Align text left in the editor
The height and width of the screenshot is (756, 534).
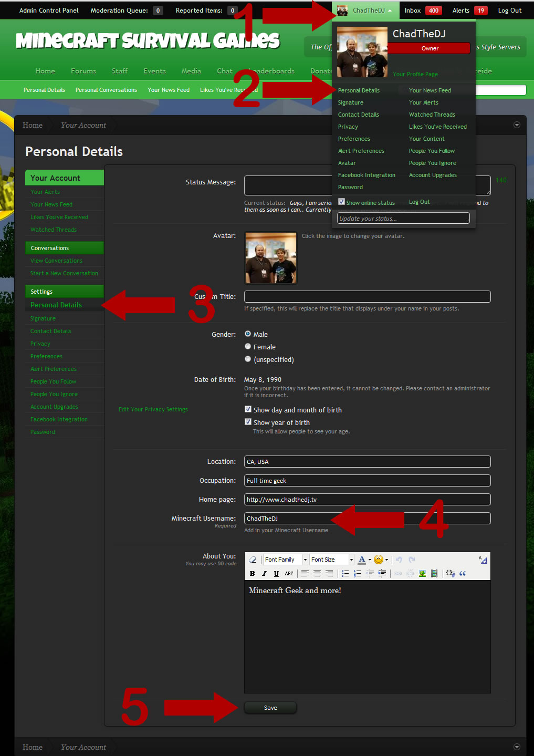(305, 573)
